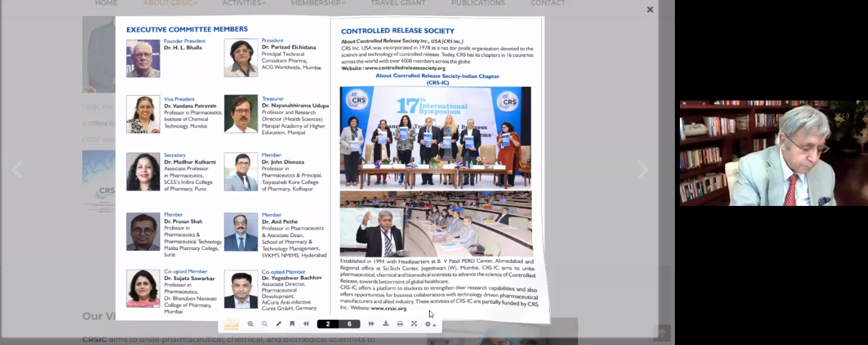Click the name 'Dr. Pranav Shah'

click(x=183, y=221)
